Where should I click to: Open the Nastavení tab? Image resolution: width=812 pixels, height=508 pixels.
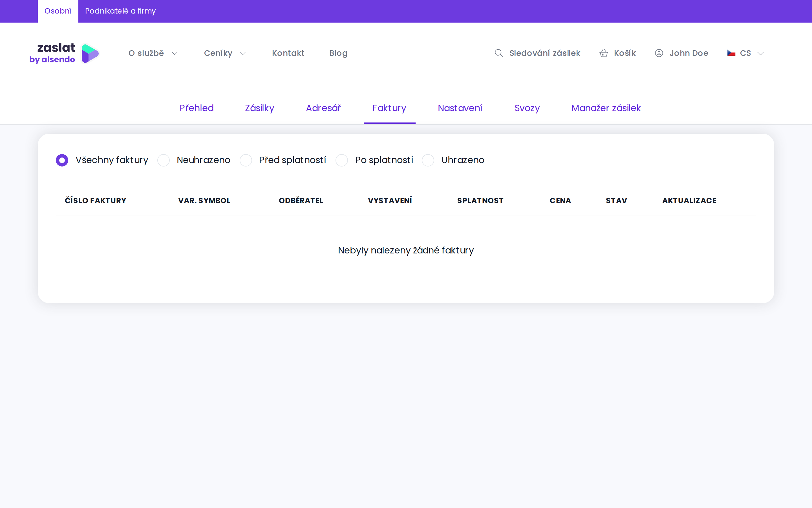(x=460, y=108)
